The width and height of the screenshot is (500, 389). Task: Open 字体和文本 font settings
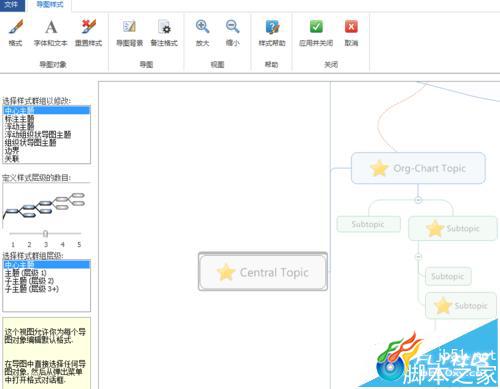pyautogui.click(x=51, y=33)
